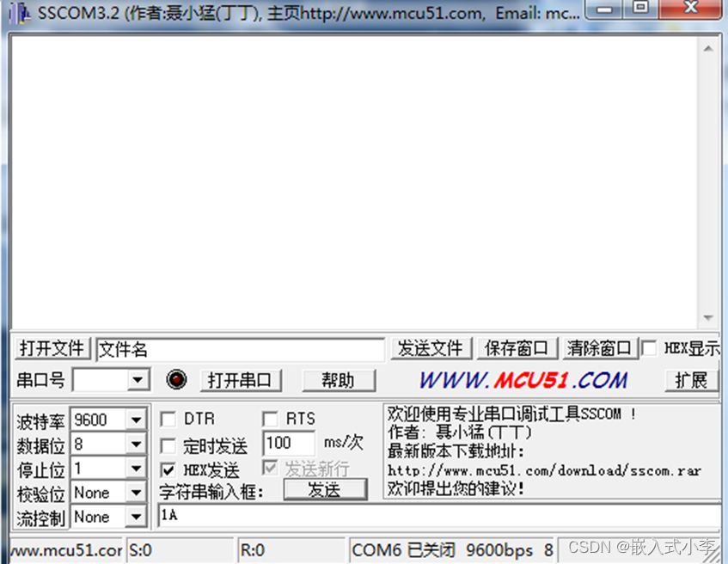Click 打开串口 to open the serial port
Screen dimensions: 728x564
coord(241,379)
